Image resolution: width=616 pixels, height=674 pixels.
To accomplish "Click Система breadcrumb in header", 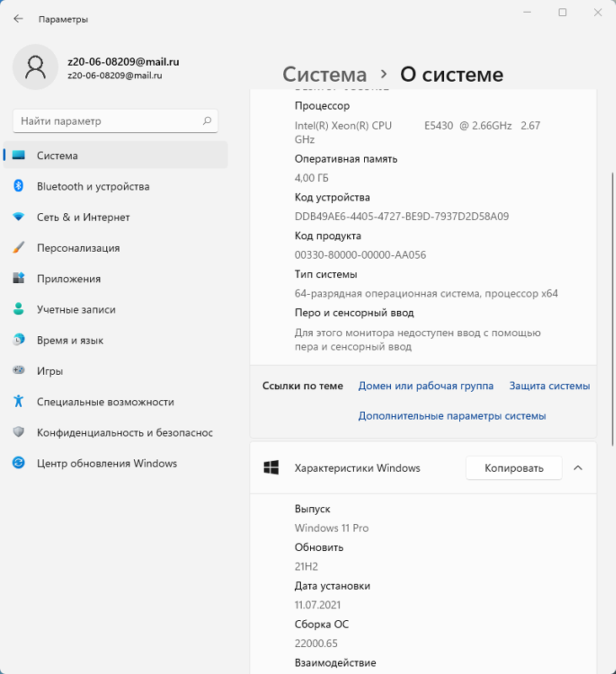I will click(324, 74).
